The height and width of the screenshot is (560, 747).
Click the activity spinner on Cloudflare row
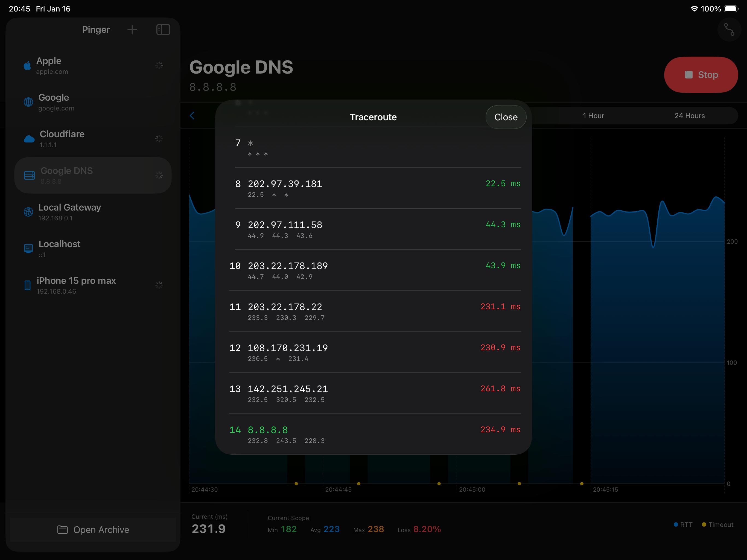pos(159,138)
